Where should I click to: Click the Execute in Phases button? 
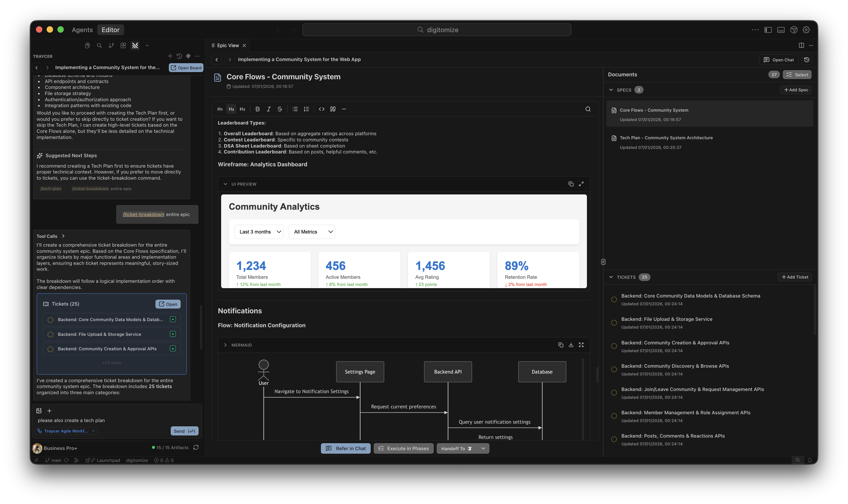click(x=403, y=448)
